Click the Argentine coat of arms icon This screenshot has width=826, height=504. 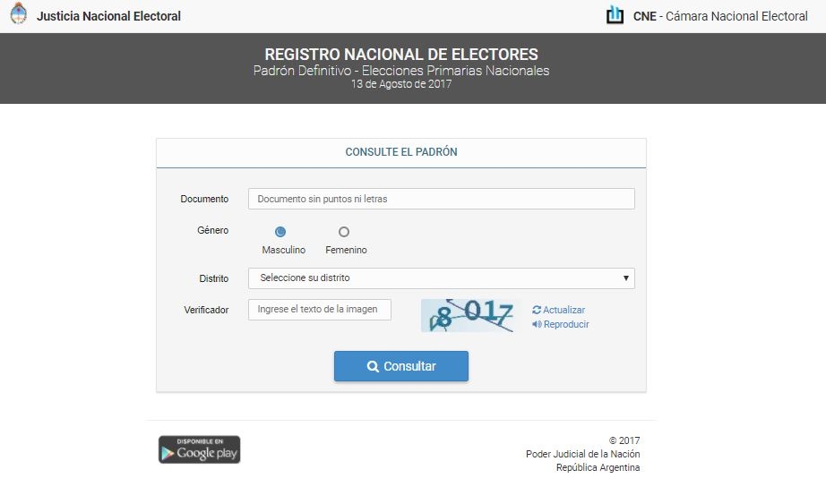[18, 14]
